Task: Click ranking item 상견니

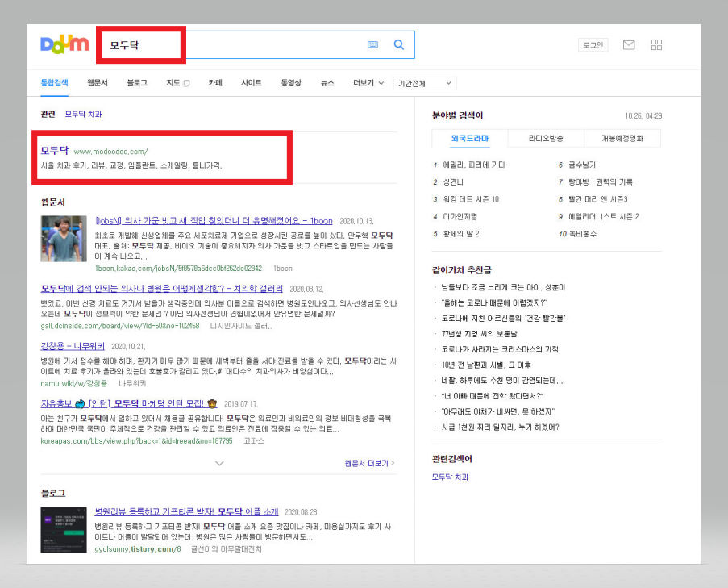Action: [x=453, y=182]
